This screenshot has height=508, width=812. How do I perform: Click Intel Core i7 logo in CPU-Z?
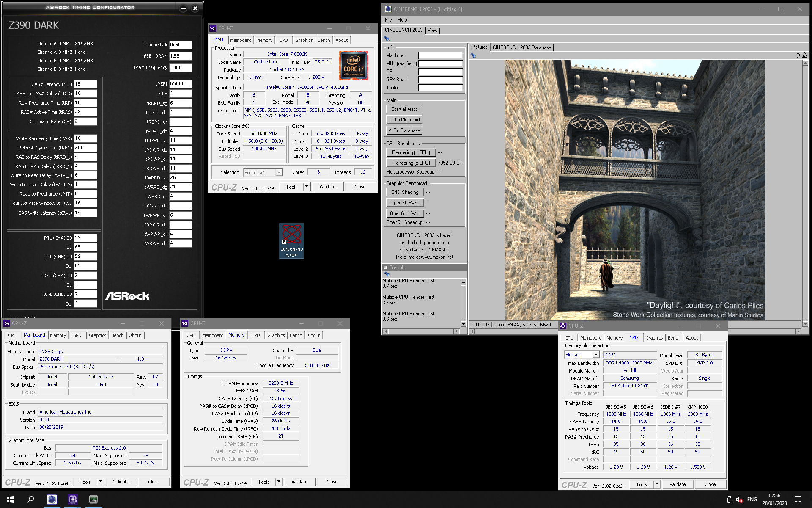click(x=354, y=66)
